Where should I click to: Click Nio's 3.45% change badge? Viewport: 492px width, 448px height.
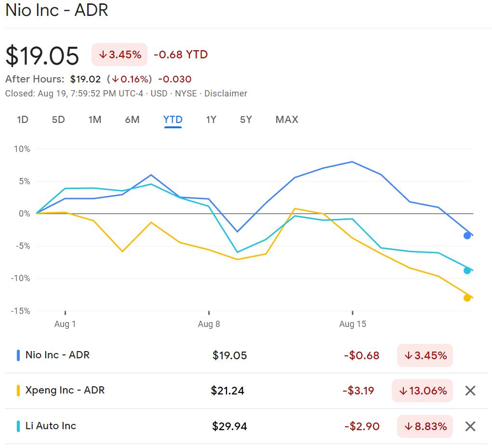coord(425,355)
